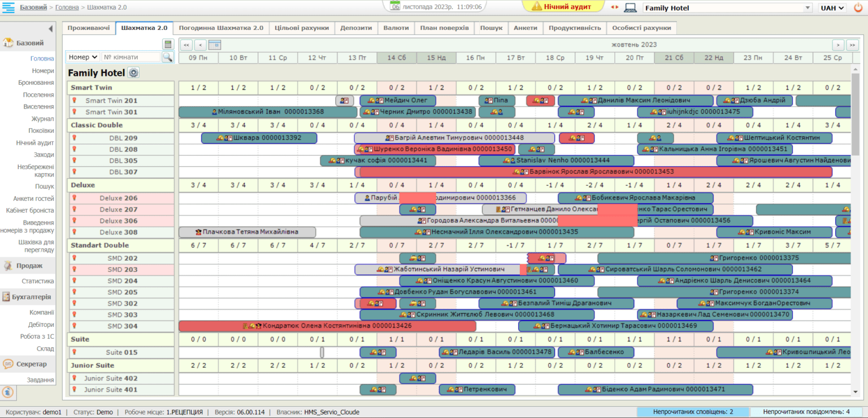Click the round icon at sidebar bottom
868x418 pixels.
[x=8, y=391]
